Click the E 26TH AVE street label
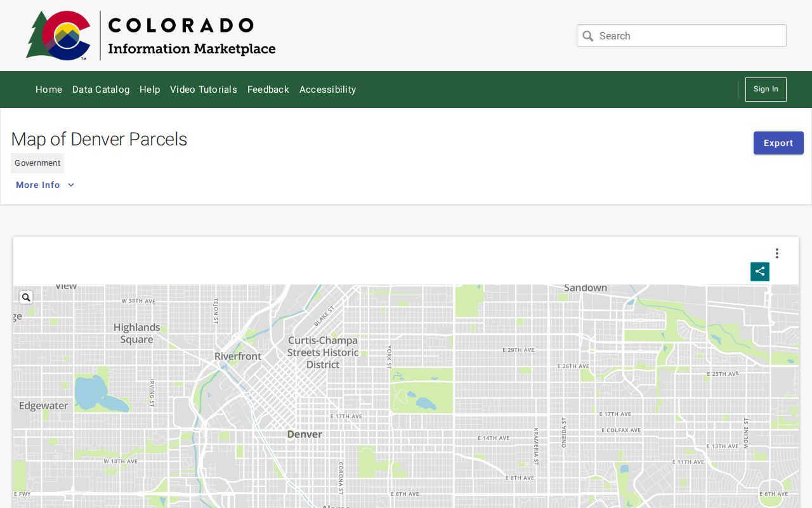Image resolution: width=812 pixels, height=508 pixels. click(573, 366)
